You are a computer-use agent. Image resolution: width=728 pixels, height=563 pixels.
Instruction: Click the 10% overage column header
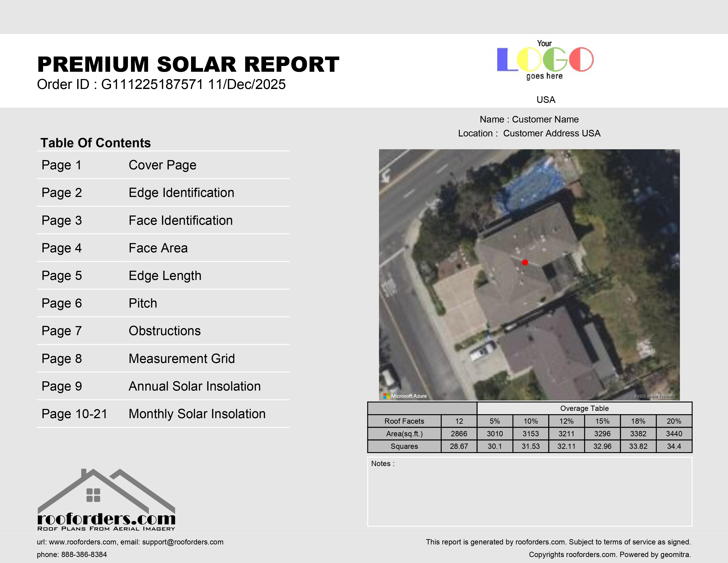531,421
